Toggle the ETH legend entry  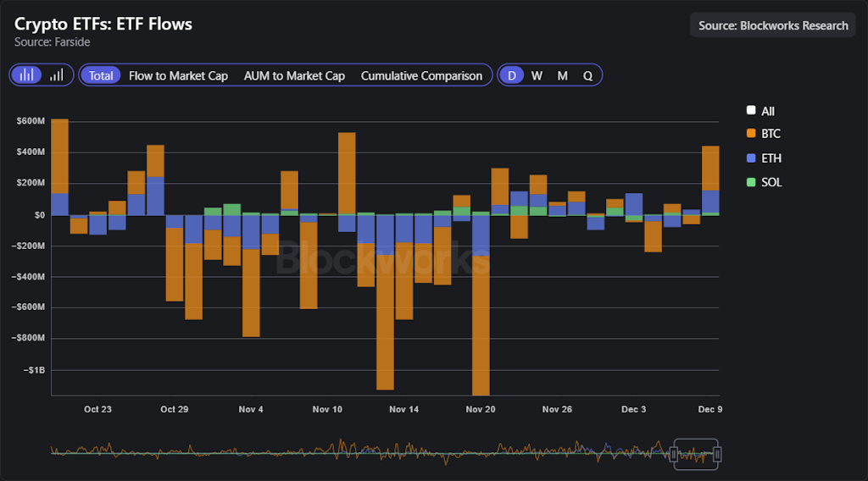pos(762,158)
